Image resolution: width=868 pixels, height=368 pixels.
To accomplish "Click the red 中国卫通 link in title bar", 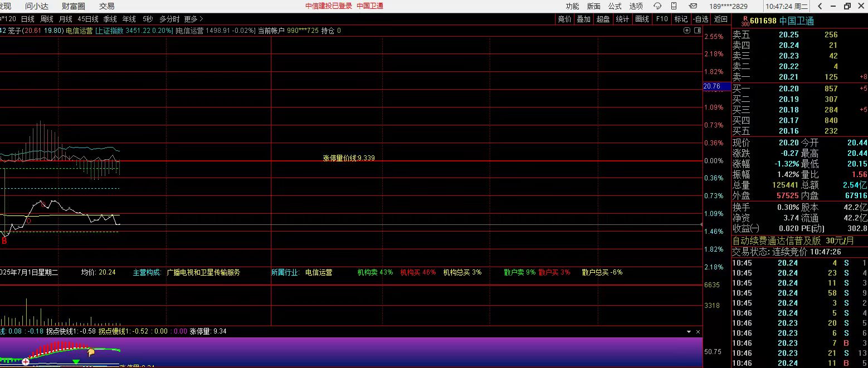I will pos(370,6).
